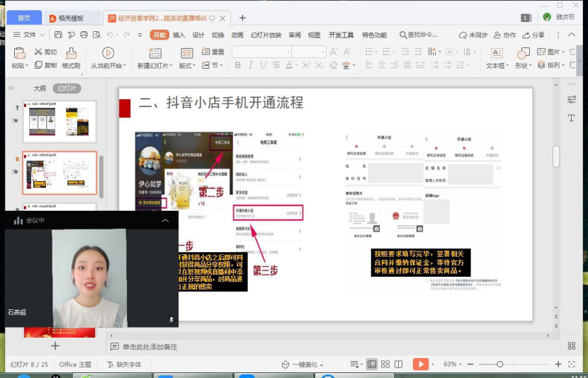Open zoom percentage 63% dropdown

[x=452, y=364]
